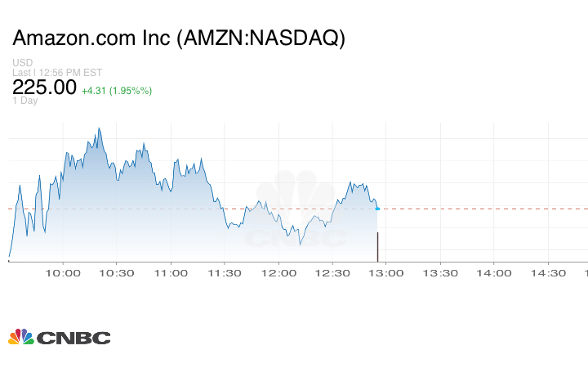Select the Amazon.com Inc (AMZN:NASDAQ) title
588x368 pixels.
pos(179,39)
